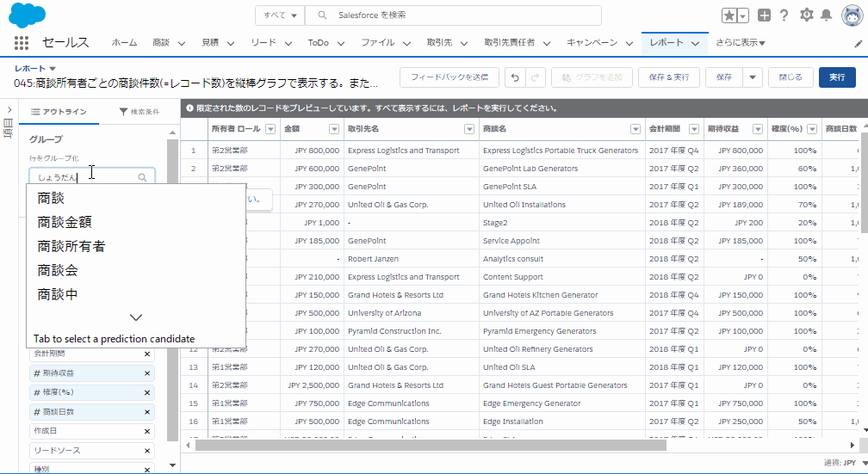Open the 商談名 column menu
Viewport: 868px width, 474px height.
[x=635, y=129]
